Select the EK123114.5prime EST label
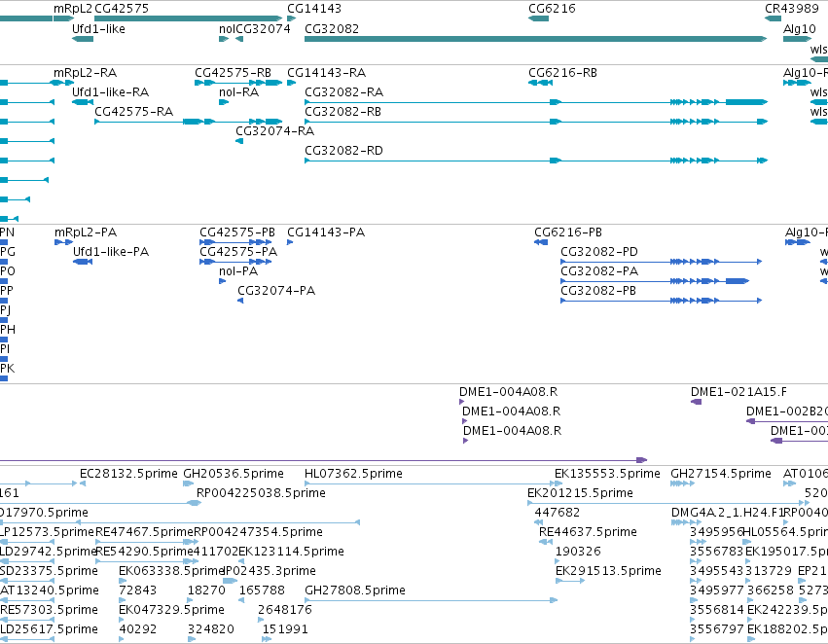 292,552
